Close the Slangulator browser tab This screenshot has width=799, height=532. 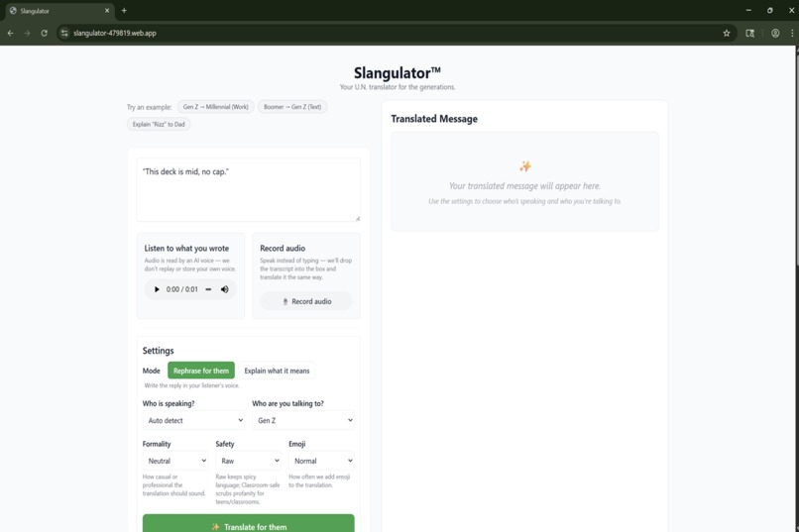tap(107, 10)
